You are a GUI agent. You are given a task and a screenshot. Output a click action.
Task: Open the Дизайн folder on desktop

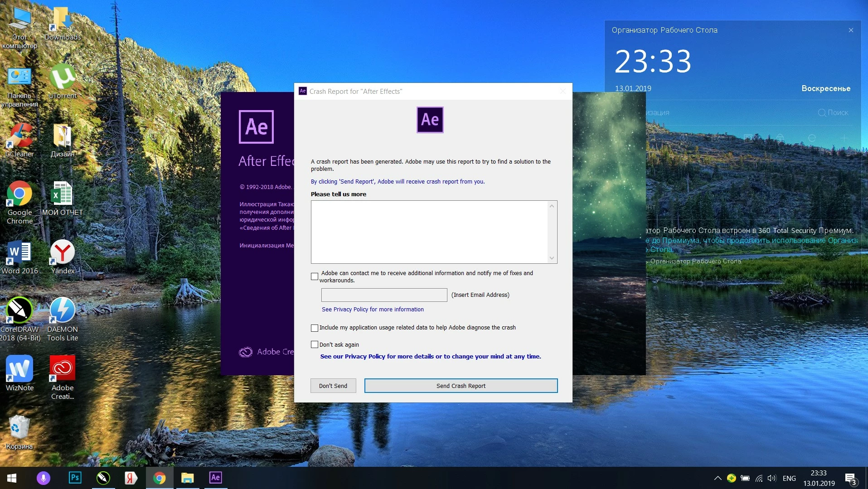click(x=63, y=140)
